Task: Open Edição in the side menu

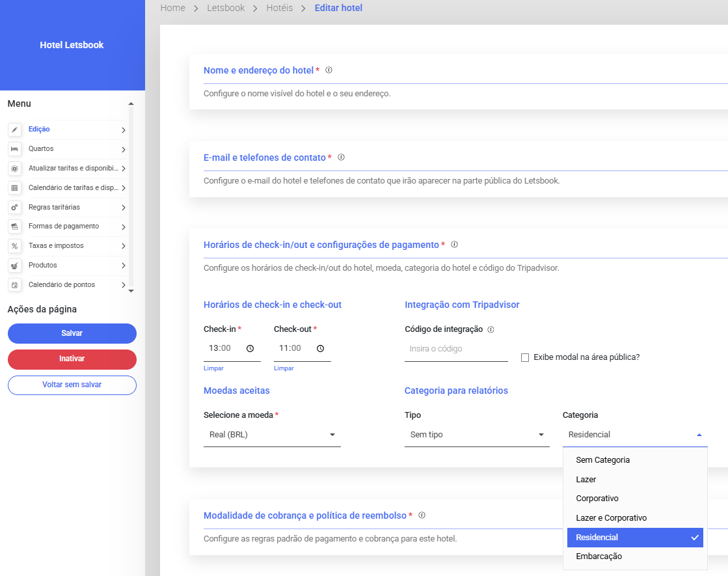Action: click(39, 129)
